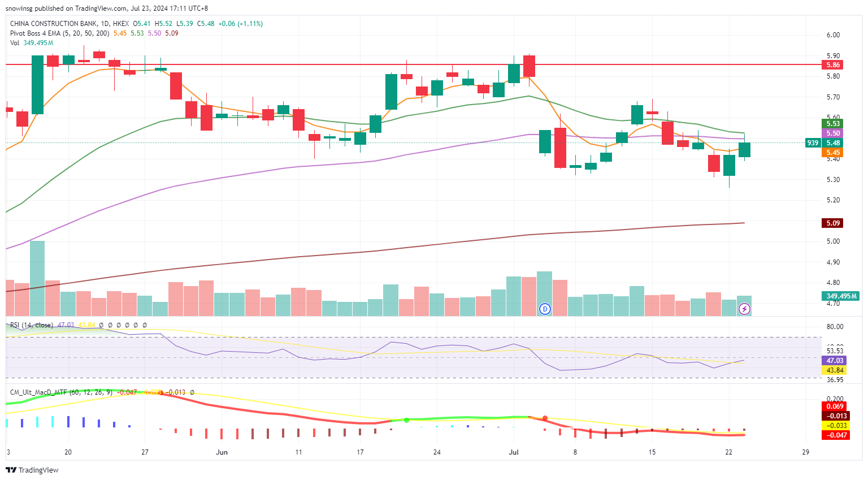Click the Vol 349.495M legend entry

(32, 43)
